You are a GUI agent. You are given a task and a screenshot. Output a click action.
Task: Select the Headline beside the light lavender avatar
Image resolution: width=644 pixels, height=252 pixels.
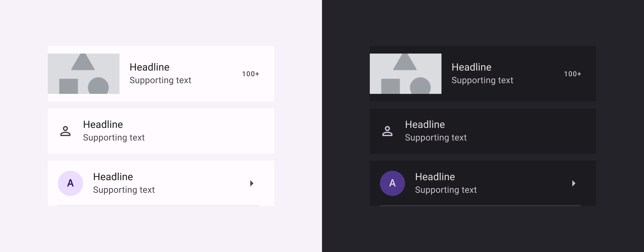coord(113,177)
